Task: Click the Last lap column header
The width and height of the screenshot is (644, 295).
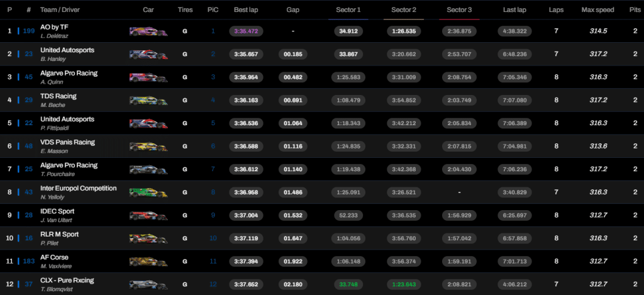Action: 514,10
